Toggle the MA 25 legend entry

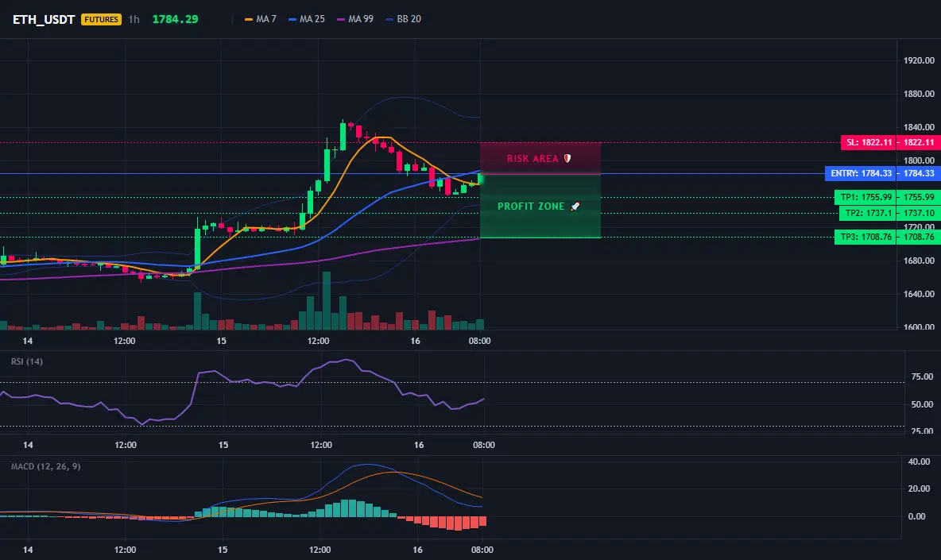click(x=306, y=19)
